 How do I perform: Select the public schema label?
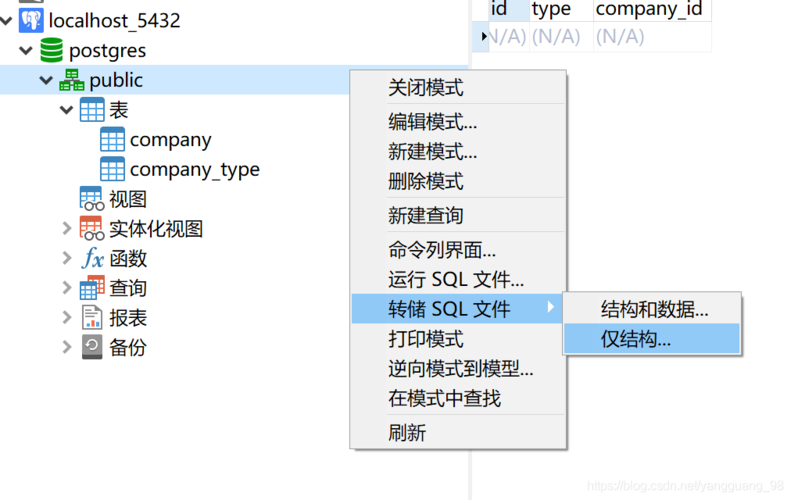[x=116, y=80]
